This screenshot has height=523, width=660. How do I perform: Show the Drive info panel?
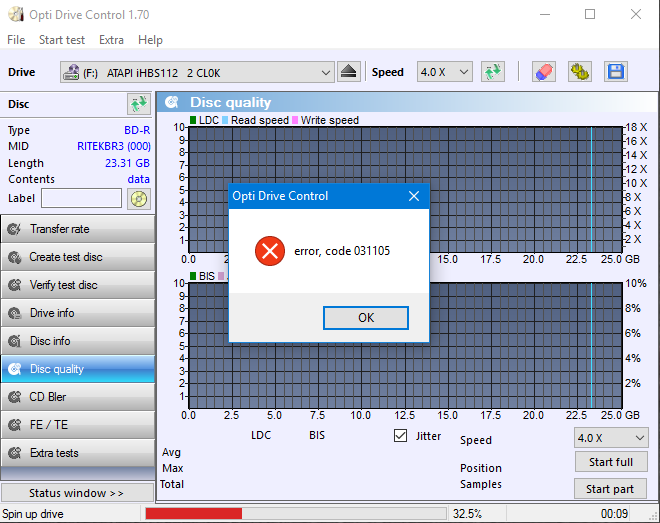(78, 313)
